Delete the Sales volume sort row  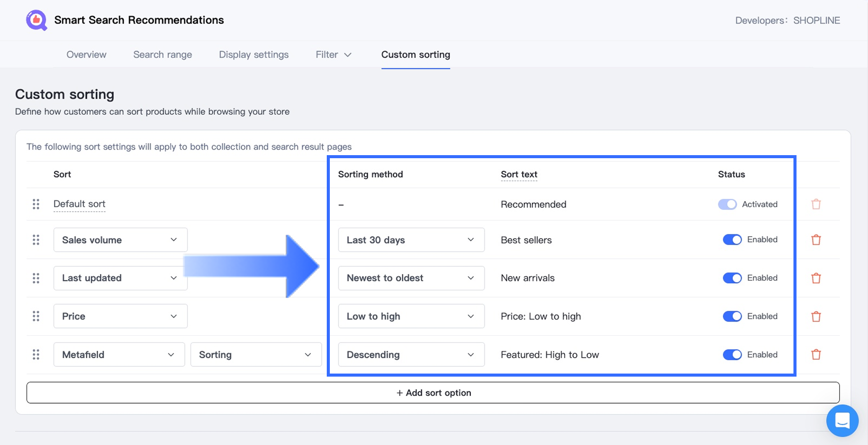coord(816,240)
